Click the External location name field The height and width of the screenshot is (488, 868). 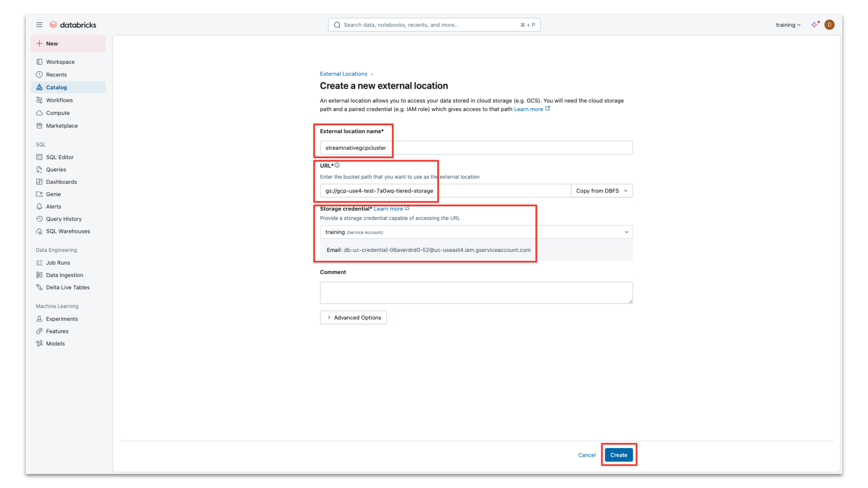[x=476, y=148]
